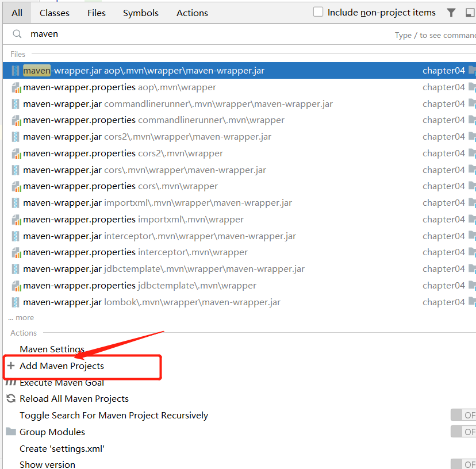476x469 pixels.
Task: Open results in Find tool window icon
Action: pos(470,13)
